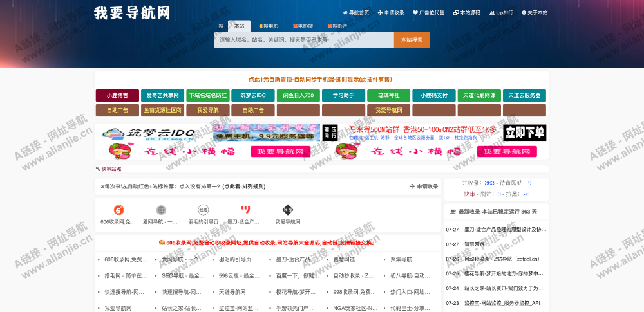The width and height of the screenshot is (644, 312).
Task: Open the 琉璃神社 sponsor button
Action: click(388, 96)
